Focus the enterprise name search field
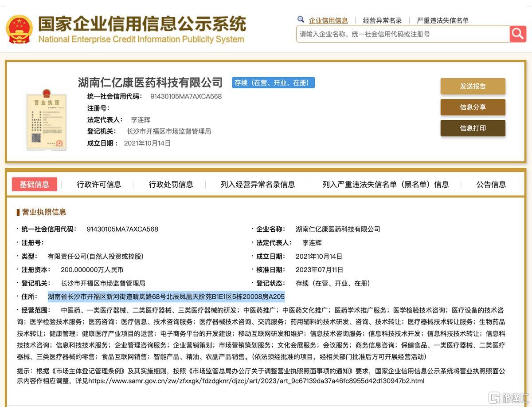 (403, 34)
